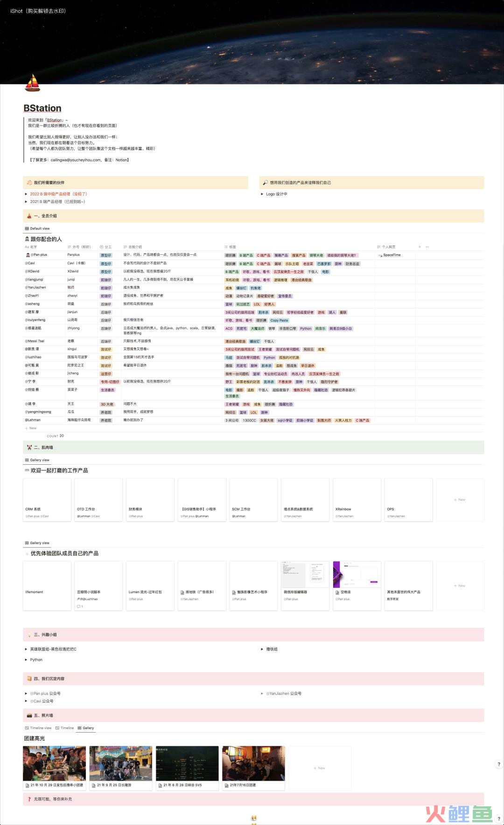This screenshot has height=825, width=504.
Task: Click the page icon on 21年7月16日团建 card
Action: [x=226, y=785]
